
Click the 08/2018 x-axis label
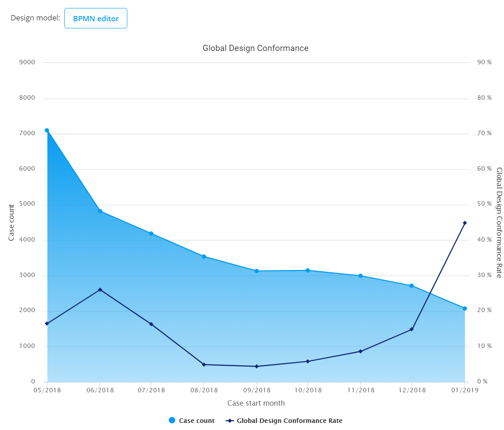204,390
